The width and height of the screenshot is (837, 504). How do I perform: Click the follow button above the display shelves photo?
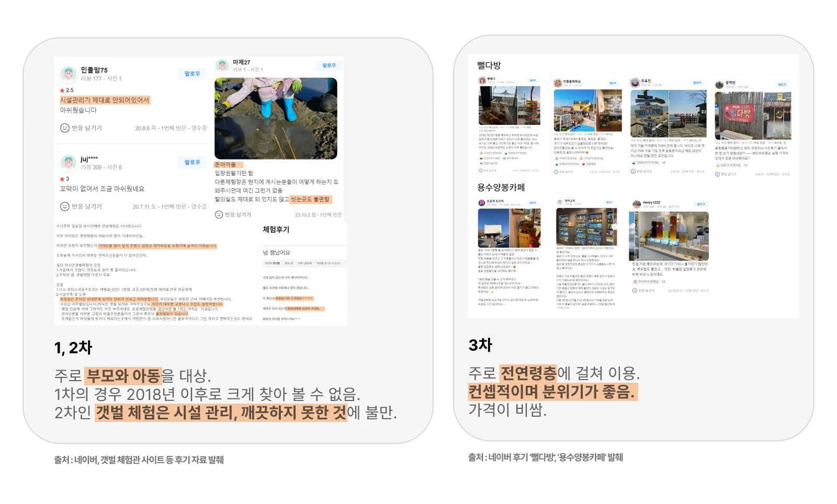point(609,202)
